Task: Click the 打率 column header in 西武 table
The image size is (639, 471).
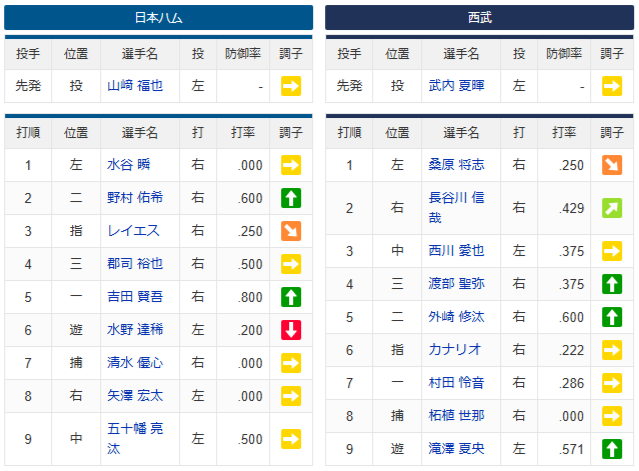Action: coord(564,132)
